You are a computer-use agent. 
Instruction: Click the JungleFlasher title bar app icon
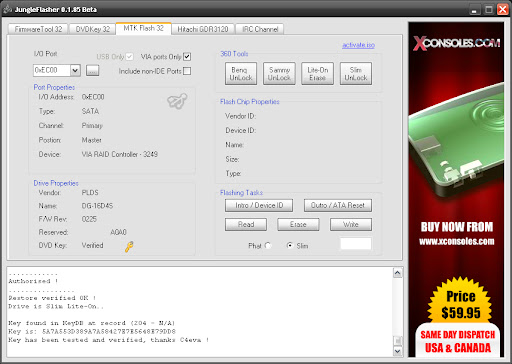coord(7,9)
